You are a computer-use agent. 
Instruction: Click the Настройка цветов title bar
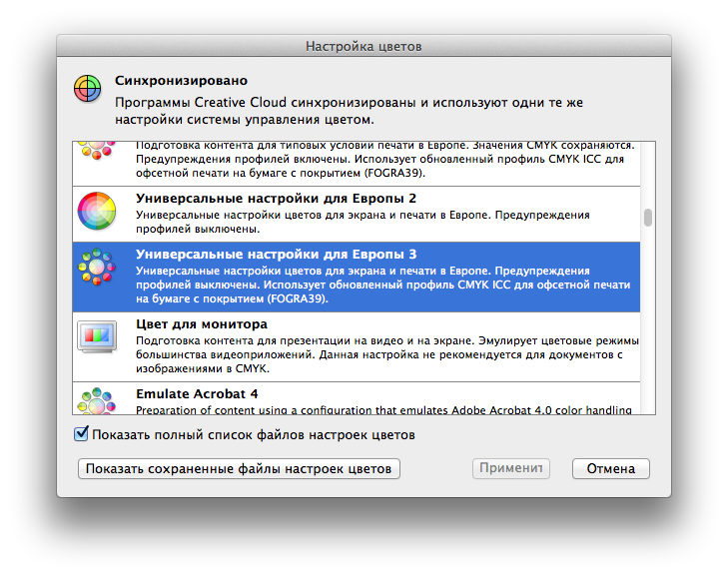tap(364, 46)
